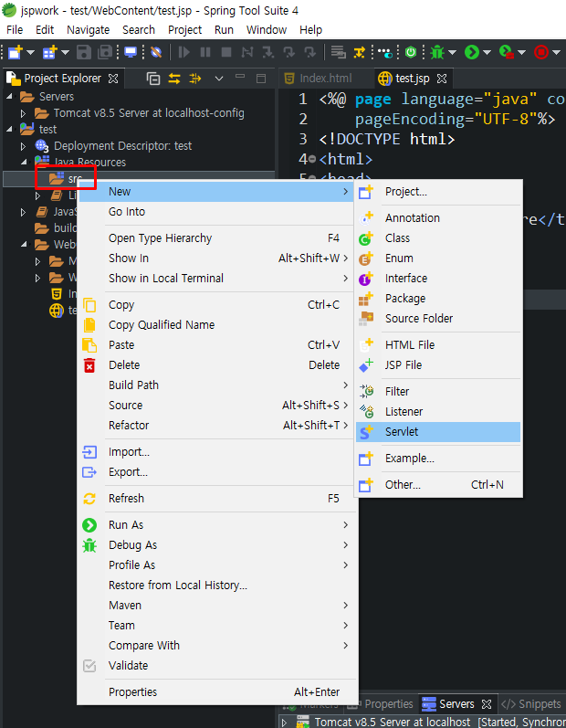The image size is (566, 728).
Task: Open the Build Path submenu
Action: click(215, 385)
